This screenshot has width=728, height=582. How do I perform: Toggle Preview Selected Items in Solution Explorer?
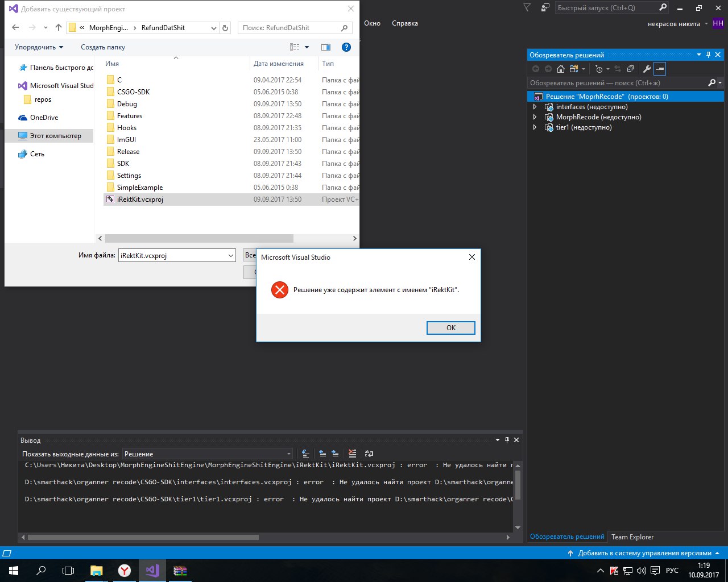coord(660,69)
